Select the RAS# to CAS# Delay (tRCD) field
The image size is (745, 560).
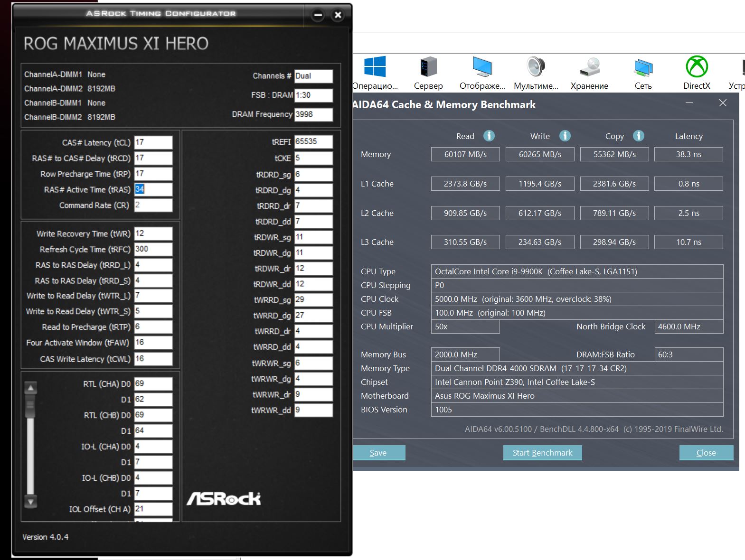(153, 158)
